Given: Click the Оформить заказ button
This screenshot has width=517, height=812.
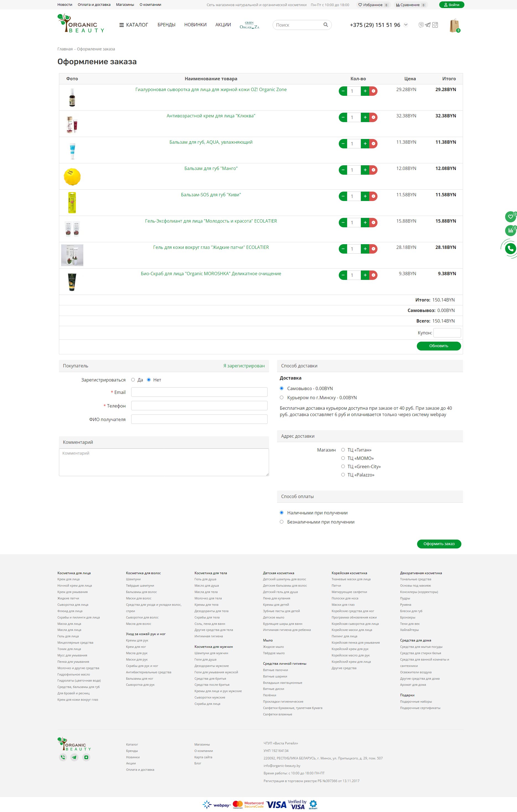Looking at the screenshot, I should coord(439,543).
